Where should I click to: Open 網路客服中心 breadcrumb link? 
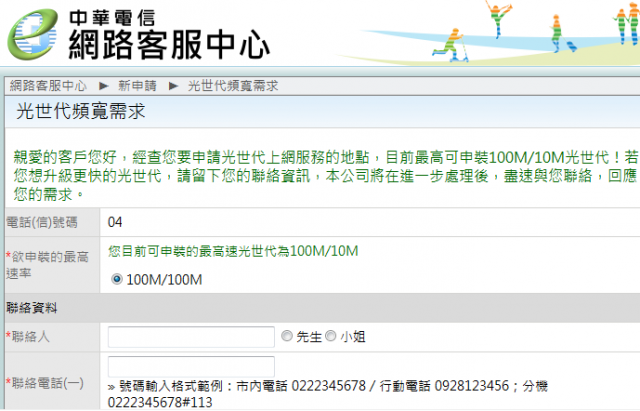coord(48,86)
